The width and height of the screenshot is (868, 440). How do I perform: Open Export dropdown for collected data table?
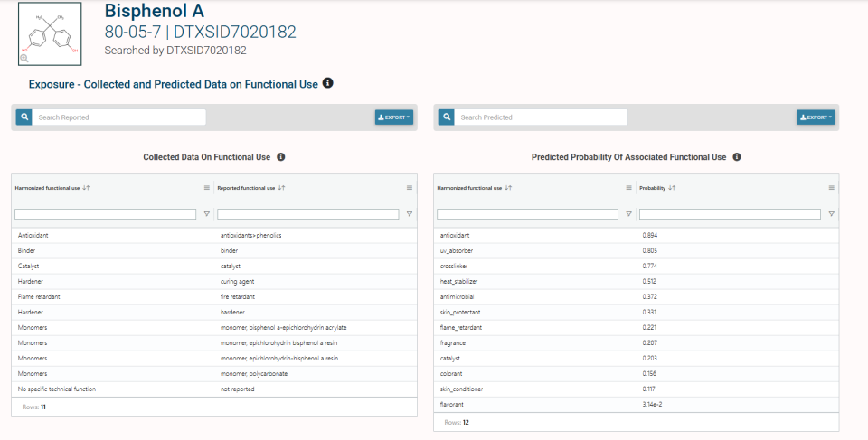[x=393, y=117]
